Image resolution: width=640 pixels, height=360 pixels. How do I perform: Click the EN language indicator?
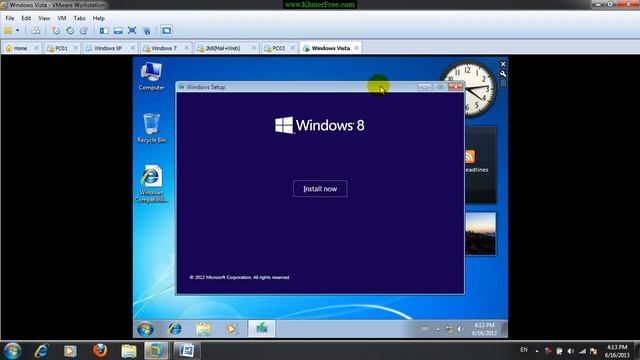[x=524, y=350]
